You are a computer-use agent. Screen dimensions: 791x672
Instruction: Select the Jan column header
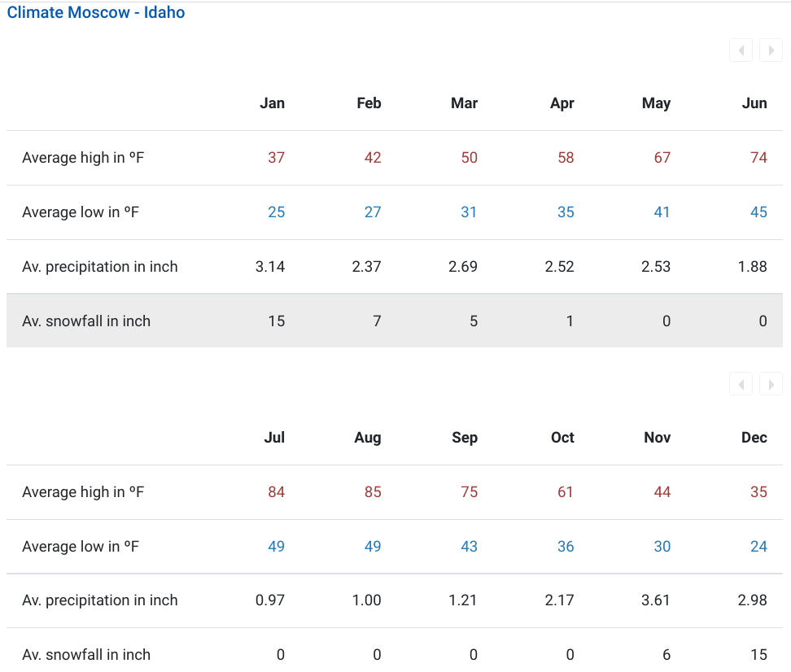pos(273,103)
